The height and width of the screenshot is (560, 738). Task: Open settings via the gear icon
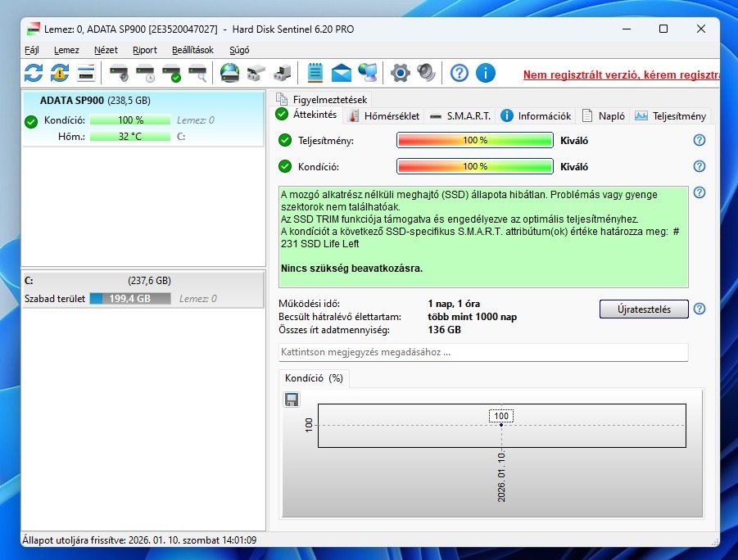(400, 74)
